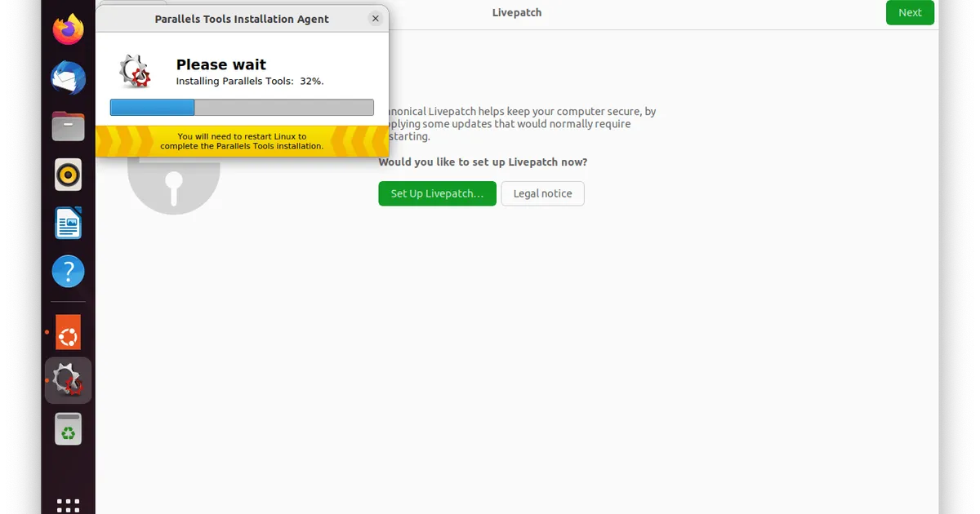Open the Help icon in the dock

pyautogui.click(x=69, y=271)
